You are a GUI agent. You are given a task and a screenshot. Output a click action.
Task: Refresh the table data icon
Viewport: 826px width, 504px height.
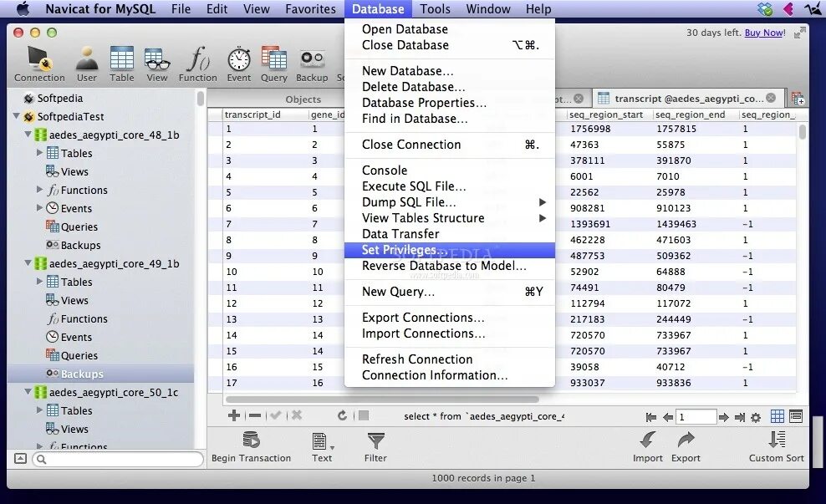coord(343,415)
